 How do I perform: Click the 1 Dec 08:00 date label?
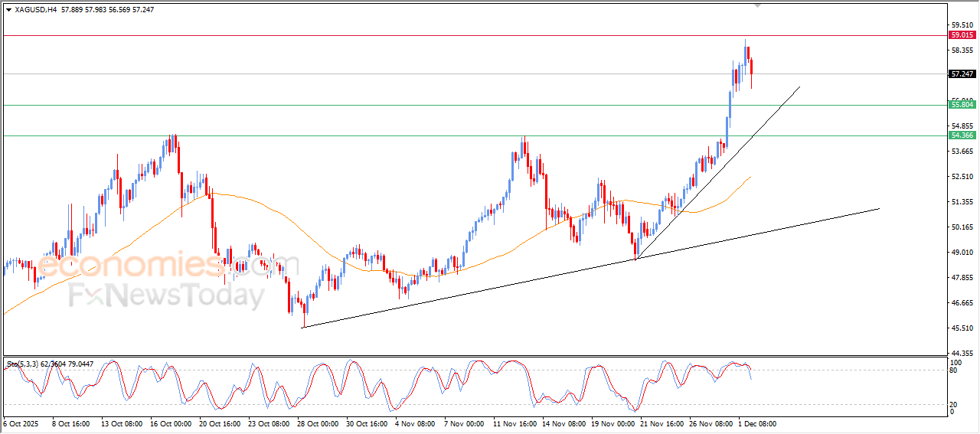[x=759, y=423]
